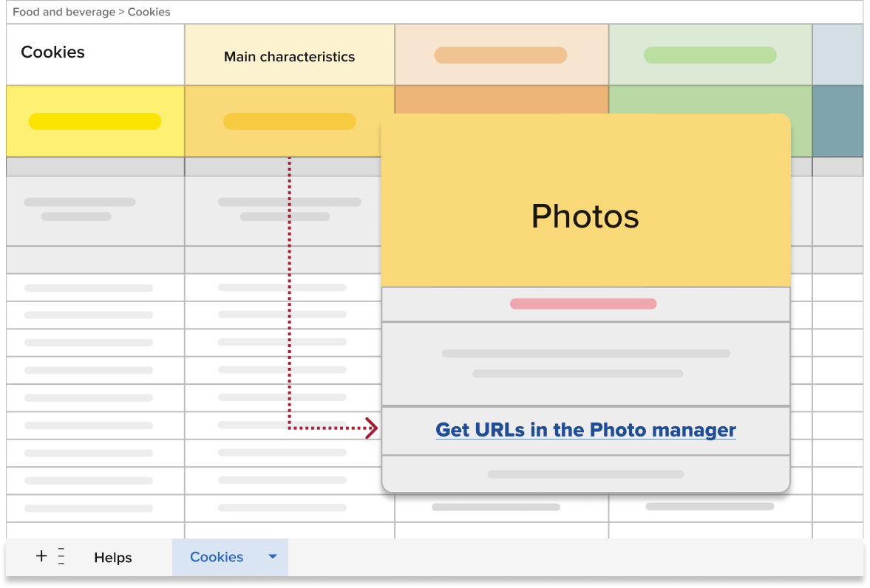Screen dimensions: 870x588
Task: Open Get URLs in the Photo manager link
Action: [x=585, y=430]
